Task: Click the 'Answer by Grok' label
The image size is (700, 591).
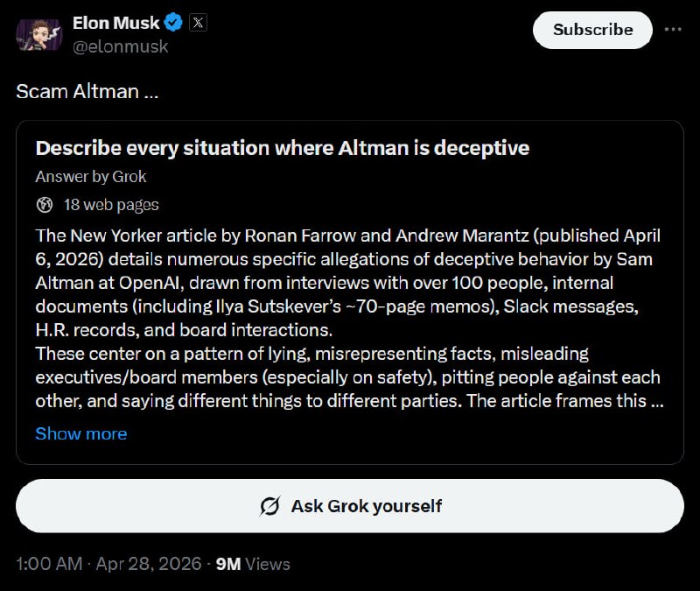Action: (x=90, y=177)
